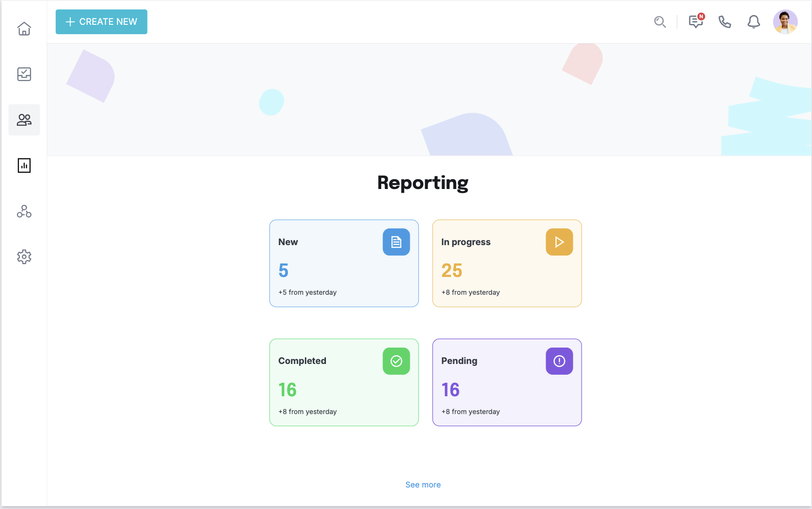The width and height of the screenshot is (812, 509).
Task: Open the integrations nodes icon
Action: [24, 211]
